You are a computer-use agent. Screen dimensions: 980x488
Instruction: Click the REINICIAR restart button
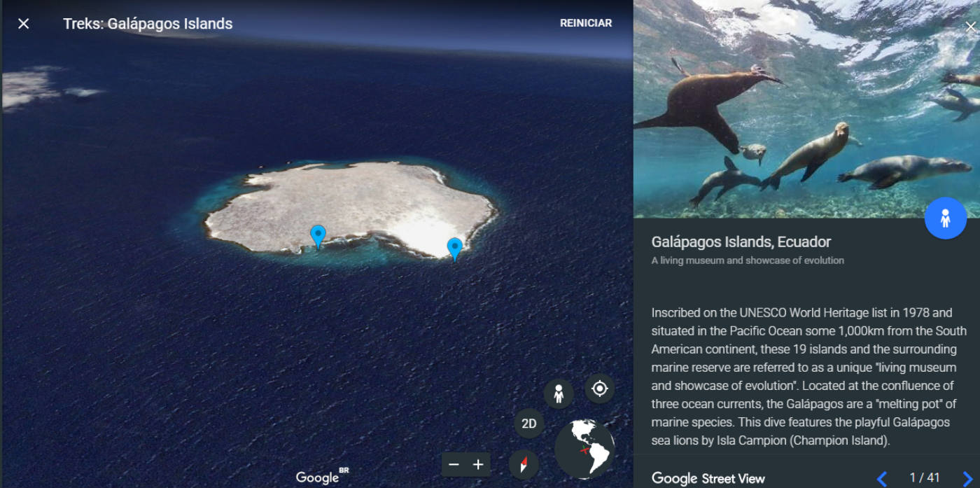coord(586,23)
